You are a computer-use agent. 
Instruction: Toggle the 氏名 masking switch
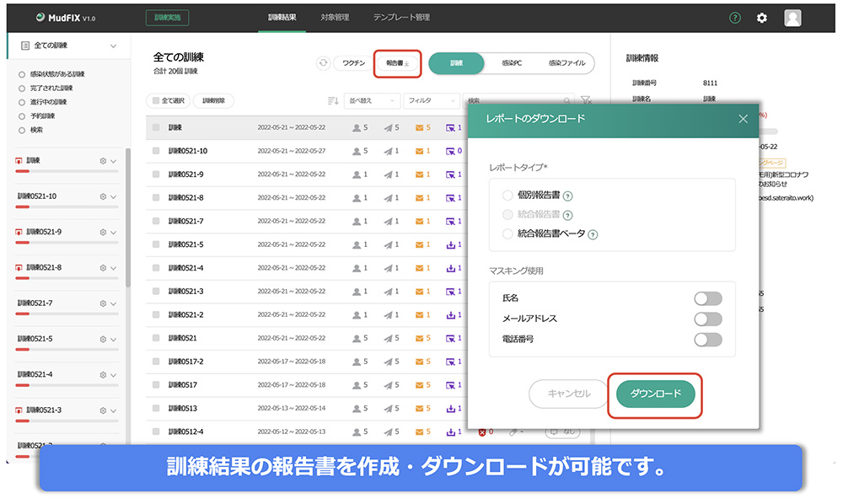tap(707, 298)
